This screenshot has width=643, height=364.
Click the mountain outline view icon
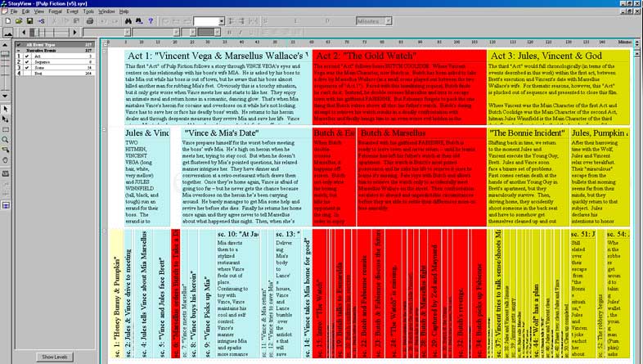coord(8,33)
